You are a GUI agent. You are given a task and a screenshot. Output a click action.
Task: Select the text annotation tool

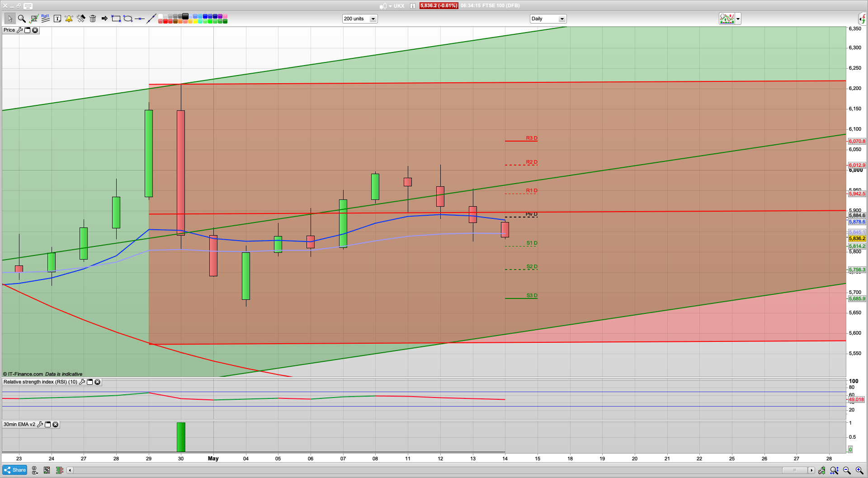[57, 19]
